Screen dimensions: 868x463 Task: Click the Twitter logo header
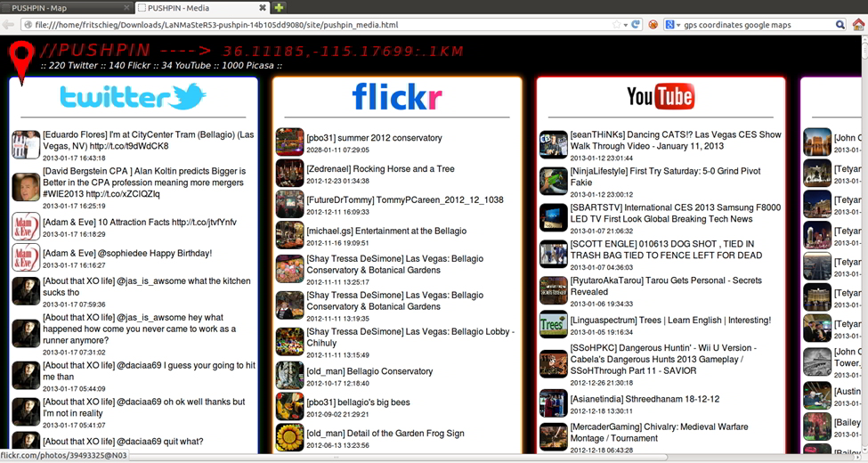pyautogui.click(x=133, y=97)
